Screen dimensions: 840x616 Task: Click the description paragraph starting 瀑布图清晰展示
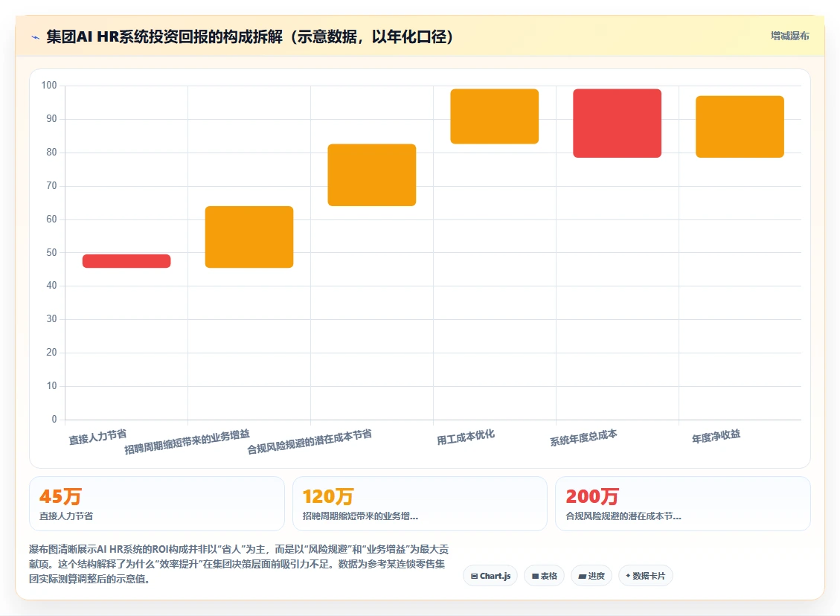click(x=239, y=564)
